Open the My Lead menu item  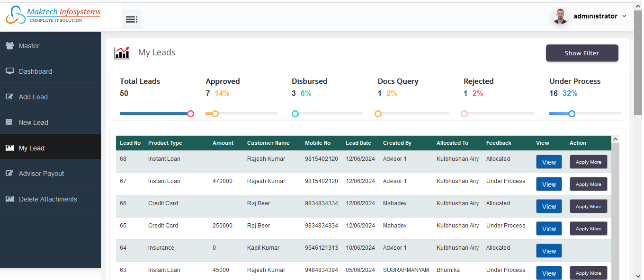pyautogui.click(x=32, y=148)
